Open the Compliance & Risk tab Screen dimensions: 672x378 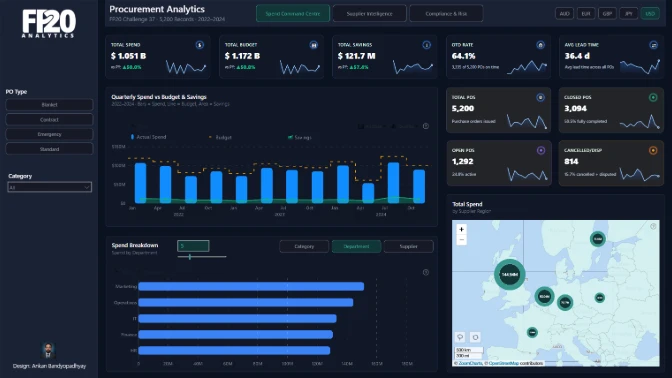pos(446,13)
